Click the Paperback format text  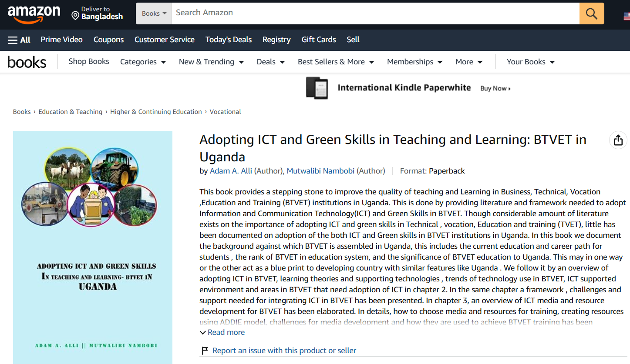click(447, 171)
